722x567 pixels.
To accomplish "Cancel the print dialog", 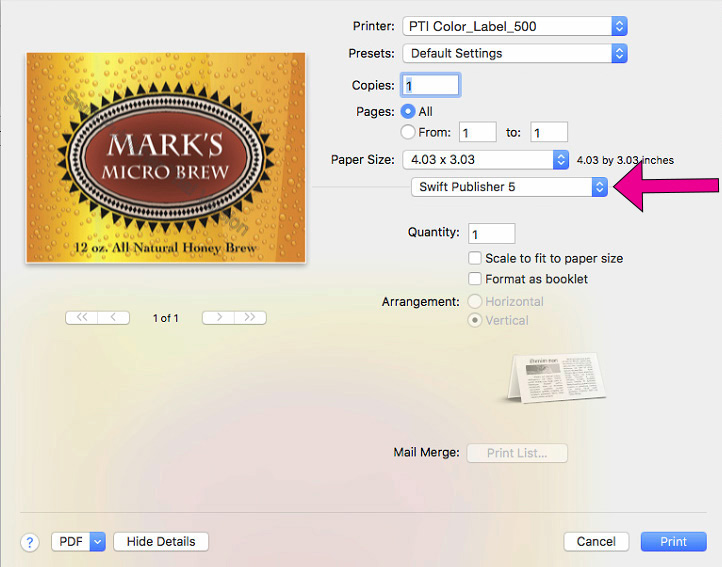I will (x=596, y=542).
